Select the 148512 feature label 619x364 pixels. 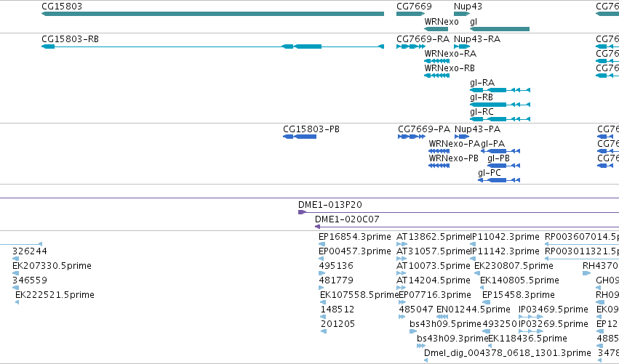pos(338,310)
